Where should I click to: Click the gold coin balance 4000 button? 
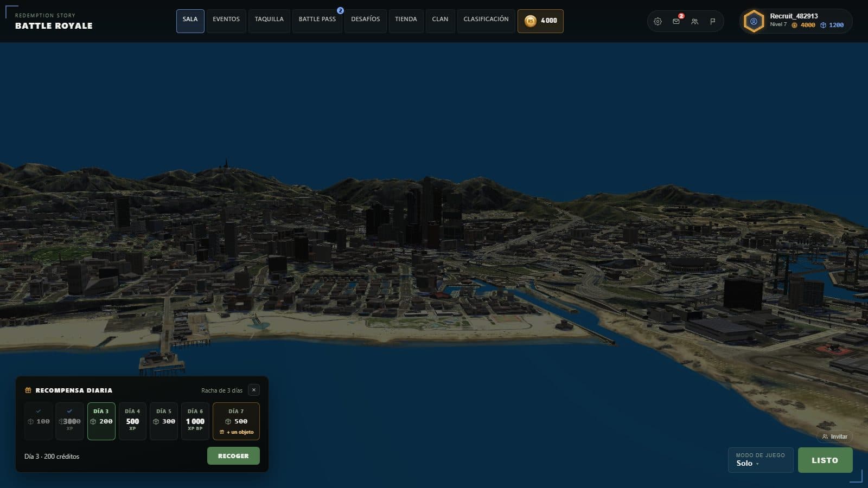pos(540,21)
